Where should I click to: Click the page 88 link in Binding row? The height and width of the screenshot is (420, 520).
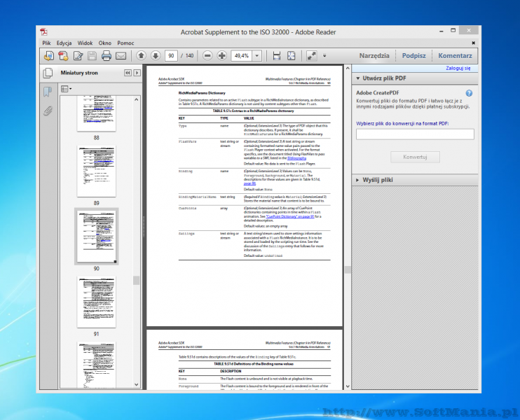[249, 183]
